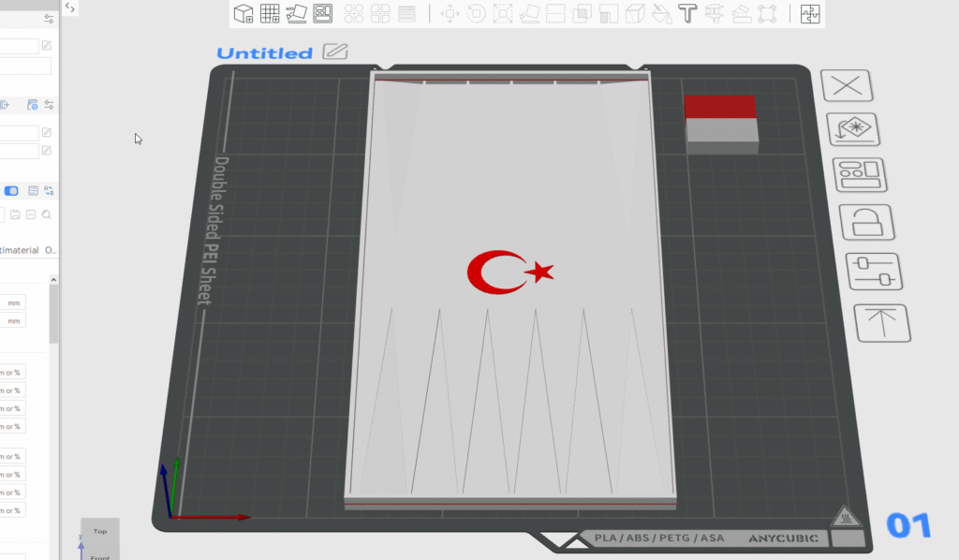Toggle the blue advanced mode switch
The width and height of the screenshot is (959, 560).
[11, 191]
